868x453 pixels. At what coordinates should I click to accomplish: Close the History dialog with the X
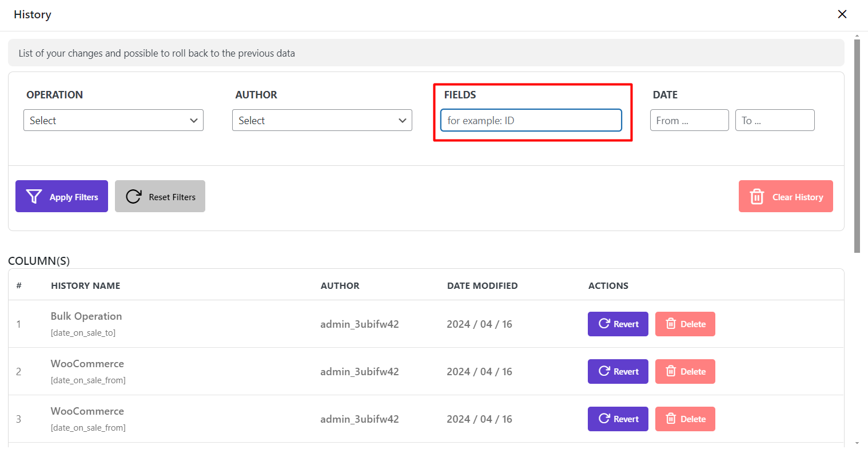click(842, 14)
